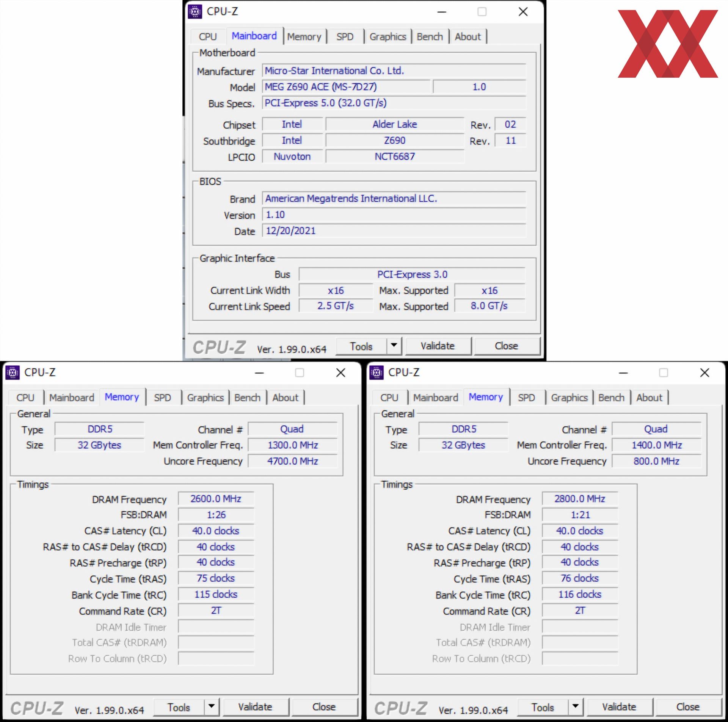The width and height of the screenshot is (728, 722).
Task: Click the Z690 southbridge value
Action: [x=395, y=141]
